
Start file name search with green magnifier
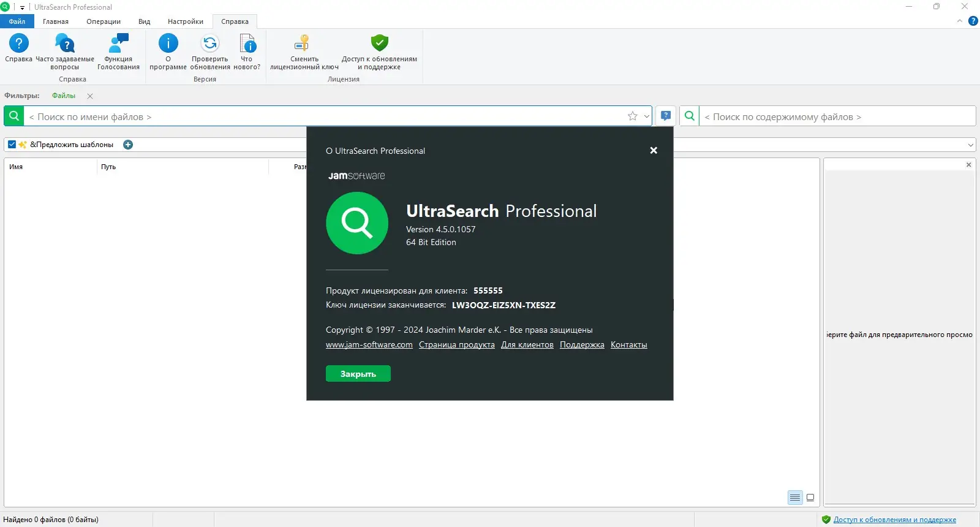(14, 116)
